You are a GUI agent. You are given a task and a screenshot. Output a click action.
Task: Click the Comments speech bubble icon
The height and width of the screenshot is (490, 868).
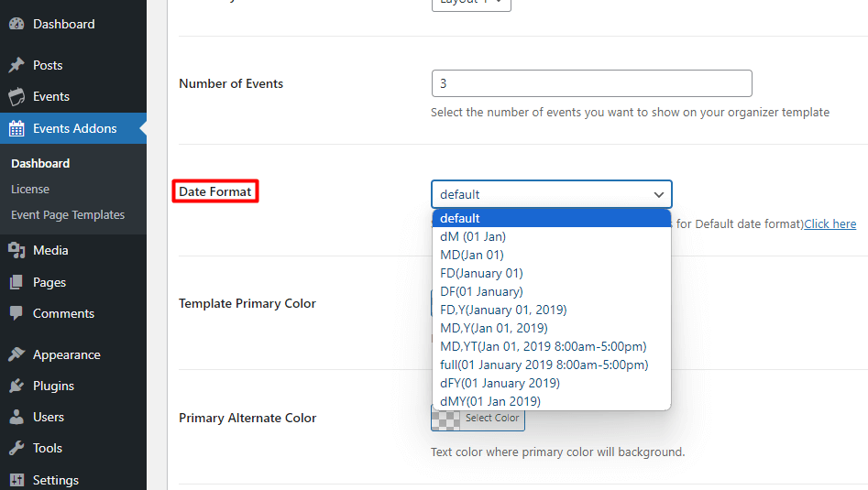(16, 313)
